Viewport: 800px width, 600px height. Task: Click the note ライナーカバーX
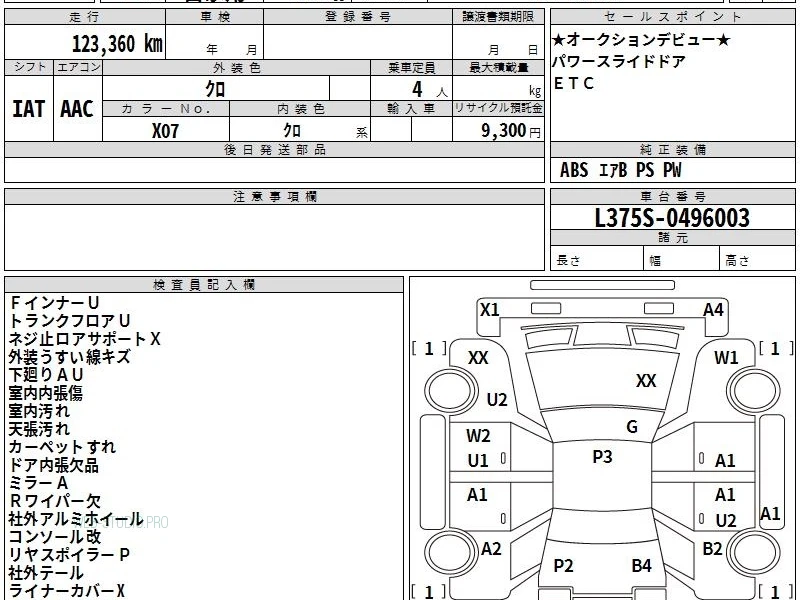point(67,591)
